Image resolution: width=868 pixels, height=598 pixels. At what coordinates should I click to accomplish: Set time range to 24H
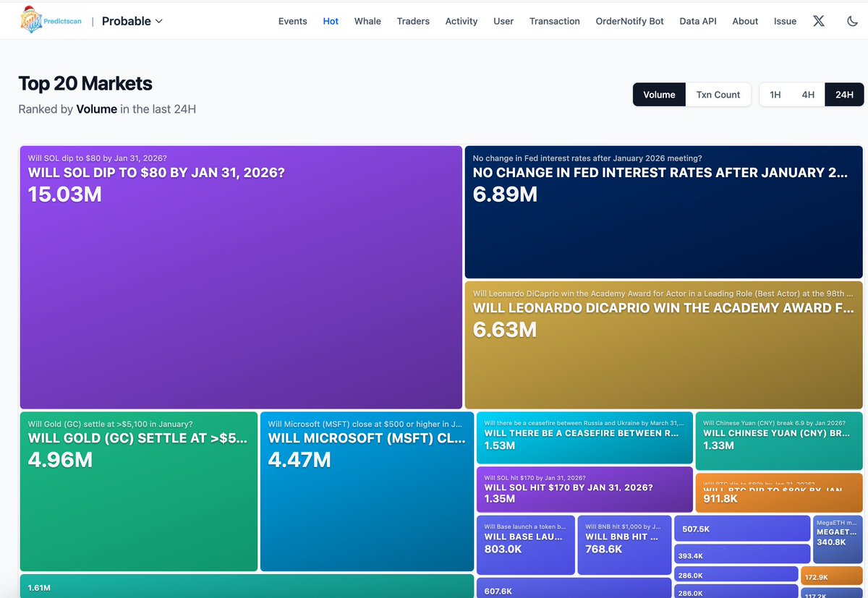844,95
